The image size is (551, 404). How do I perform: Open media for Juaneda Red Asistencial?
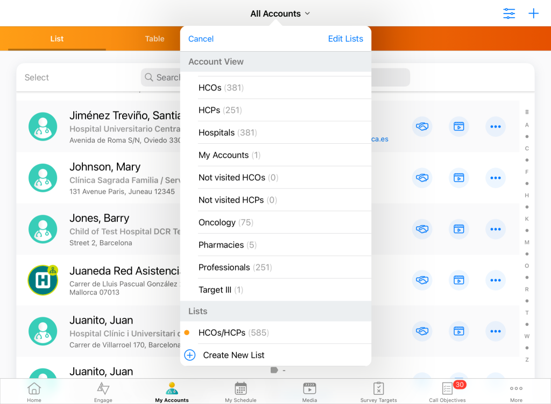point(459,280)
